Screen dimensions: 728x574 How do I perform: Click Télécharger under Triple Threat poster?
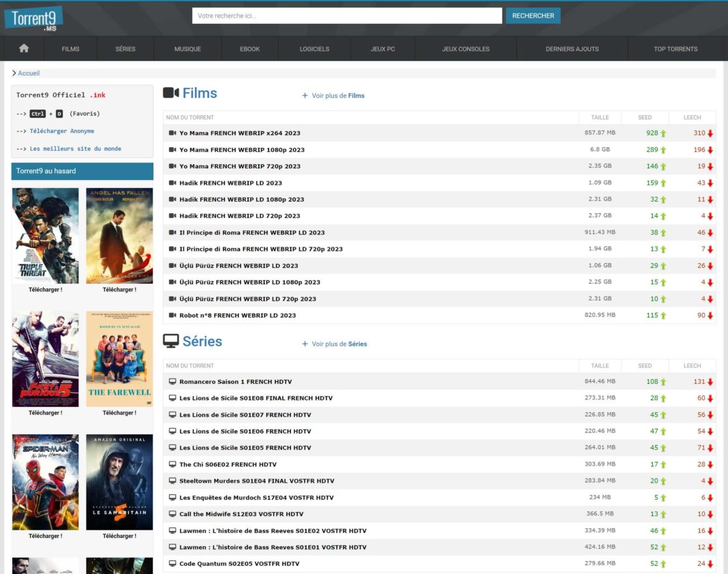click(x=46, y=290)
